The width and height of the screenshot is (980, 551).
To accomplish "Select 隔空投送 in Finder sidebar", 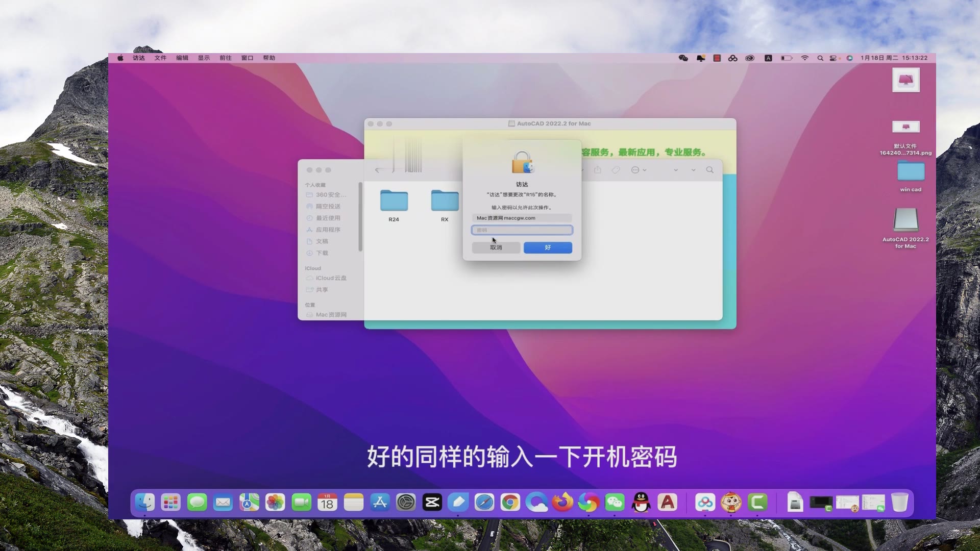I will point(324,207).
